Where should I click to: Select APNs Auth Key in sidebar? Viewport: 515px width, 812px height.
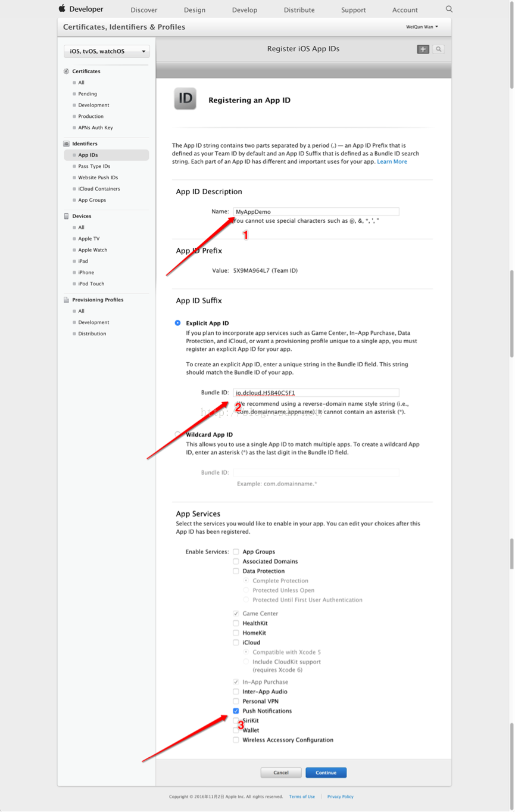point(95,128)
